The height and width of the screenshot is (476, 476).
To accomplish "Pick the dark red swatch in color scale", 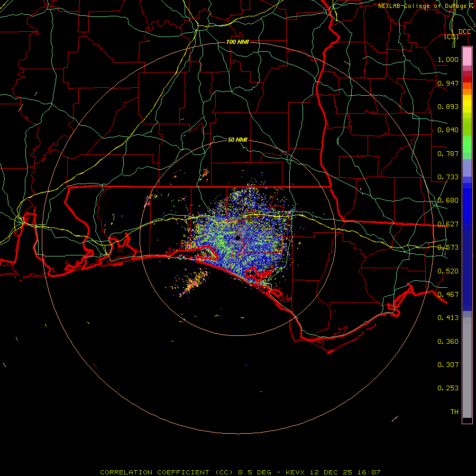I will [x=467, y=79].
